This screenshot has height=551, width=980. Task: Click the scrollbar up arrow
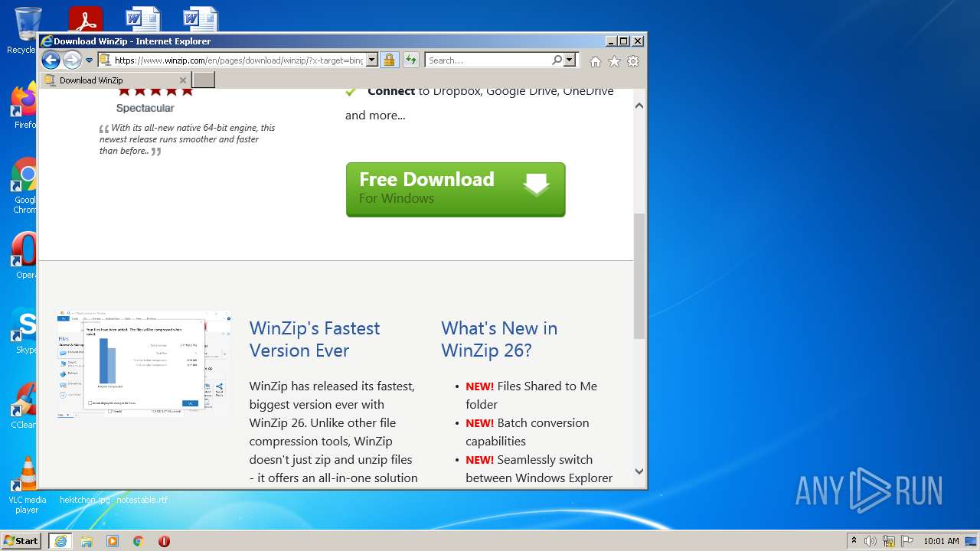[x=639, y=106]
